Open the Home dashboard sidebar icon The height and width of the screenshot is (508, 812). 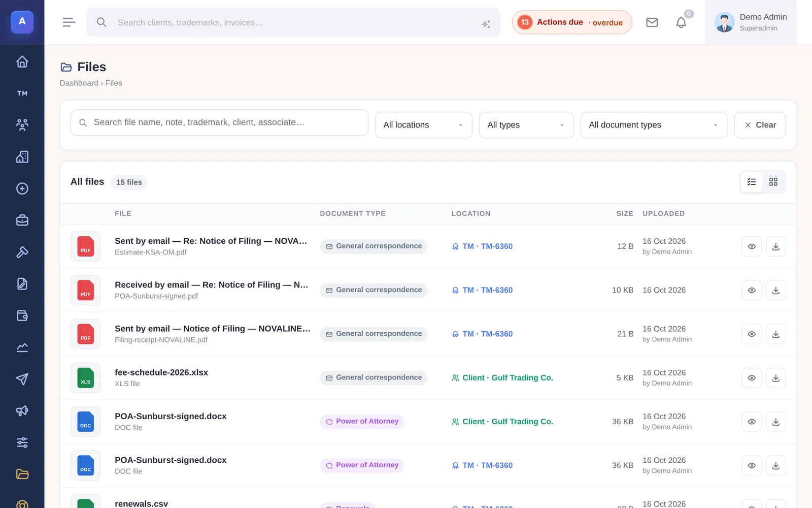click(22, 61)
